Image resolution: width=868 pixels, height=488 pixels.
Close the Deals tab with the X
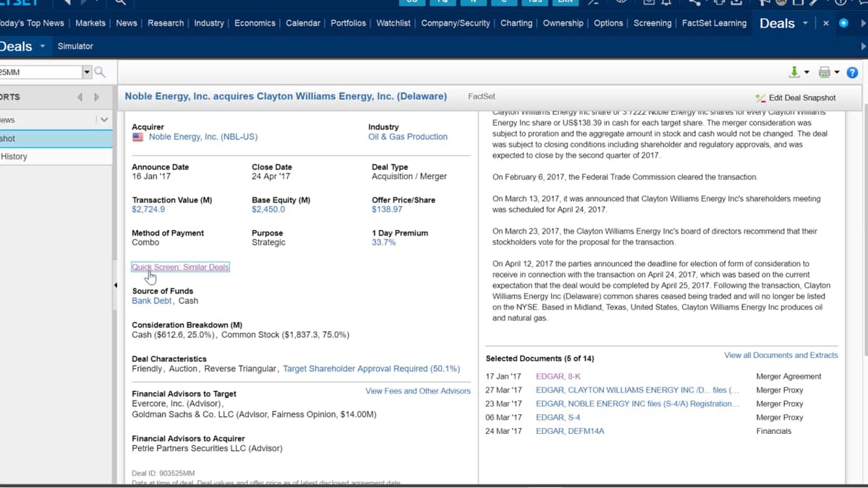(x=826, y=23)
